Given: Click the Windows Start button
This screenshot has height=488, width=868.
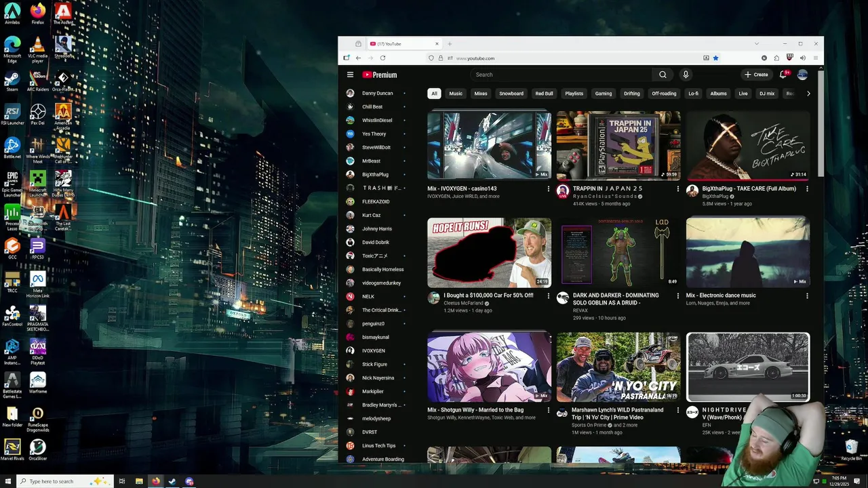Looking at the screenshot, I should tap(7, 481).
